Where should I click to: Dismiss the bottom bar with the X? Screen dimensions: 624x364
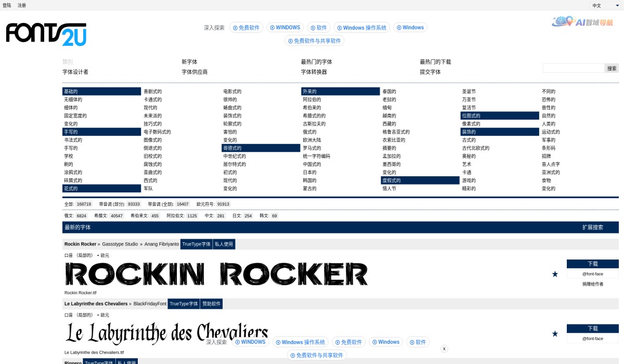click(445, 348)
